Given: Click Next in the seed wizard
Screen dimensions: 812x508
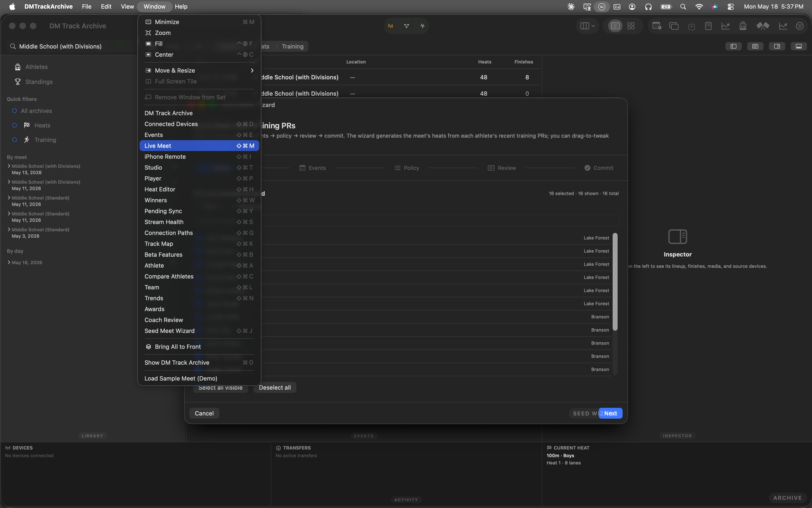Looking at the screenshot, I should pyautogui.click(x=610, y=413).
